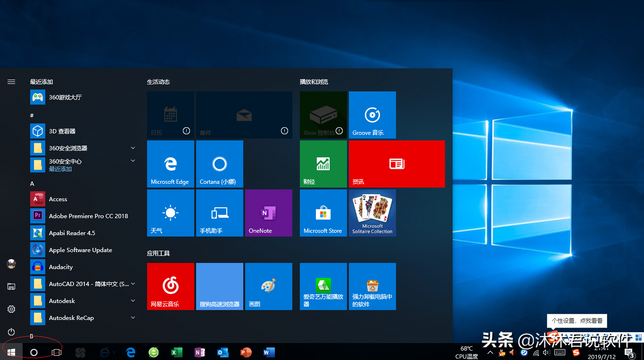Expand the Start hamburger menu

[11, 82]
